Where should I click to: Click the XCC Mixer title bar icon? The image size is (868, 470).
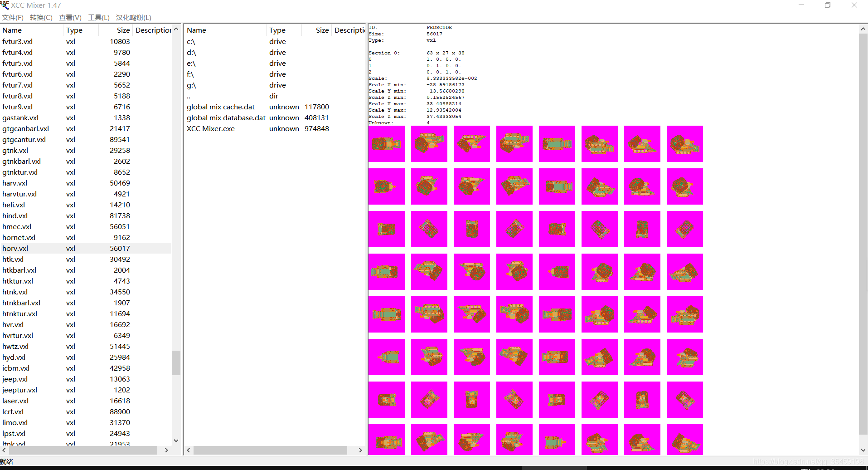[5, 5]
